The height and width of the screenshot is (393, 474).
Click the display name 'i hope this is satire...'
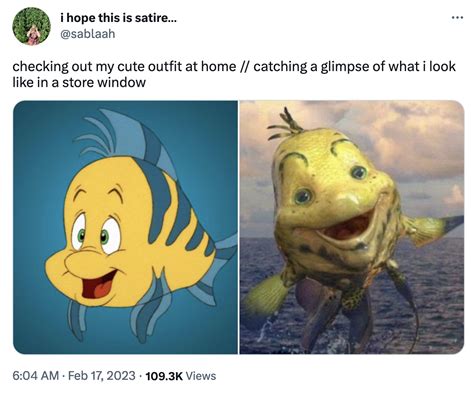118,18
